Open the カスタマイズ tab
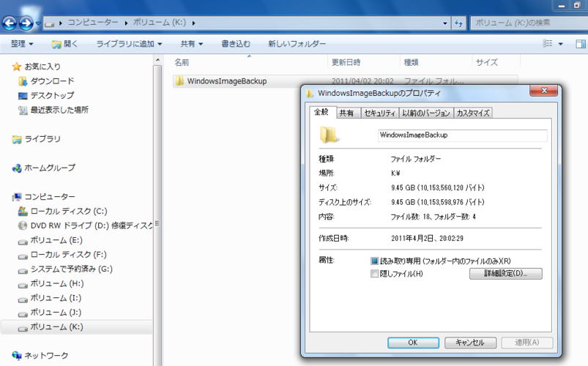The height and width of the screenshot is (366, 588). click(473, 113)
